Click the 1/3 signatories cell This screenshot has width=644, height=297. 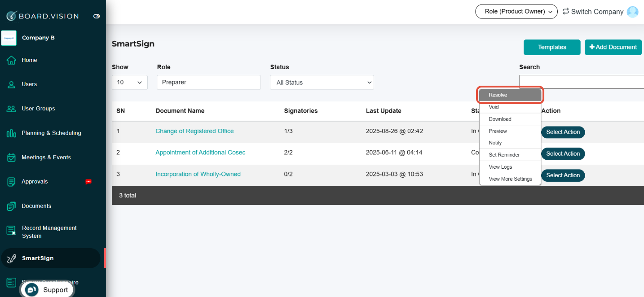(x=288, y=131)
